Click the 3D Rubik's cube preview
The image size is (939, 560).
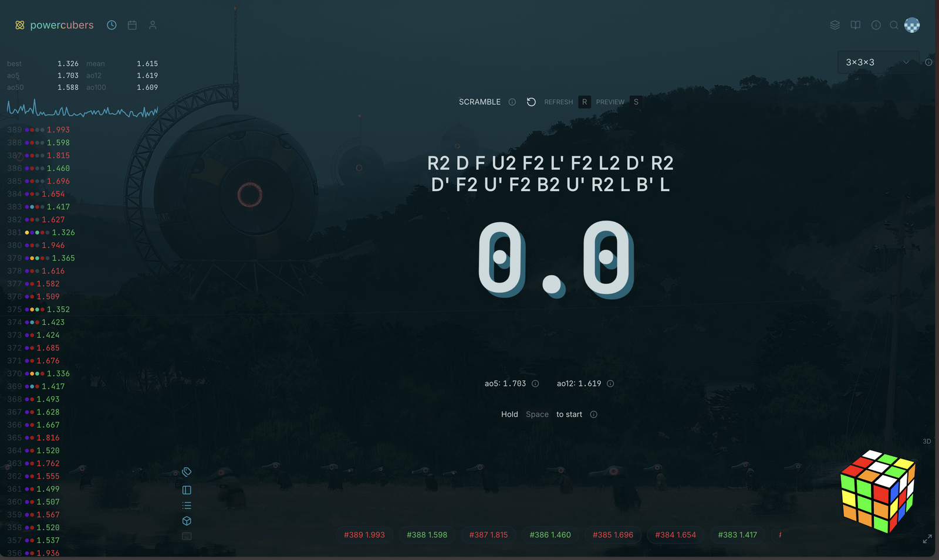(x=878, y=491)
